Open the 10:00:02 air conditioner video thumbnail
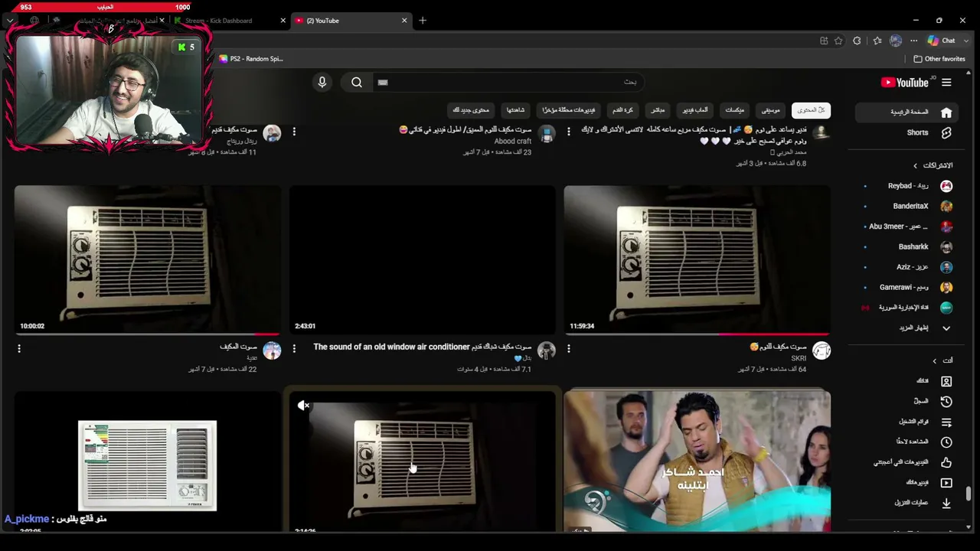The image size is (980, 551). pyautogui.click(x=148, y=260)
